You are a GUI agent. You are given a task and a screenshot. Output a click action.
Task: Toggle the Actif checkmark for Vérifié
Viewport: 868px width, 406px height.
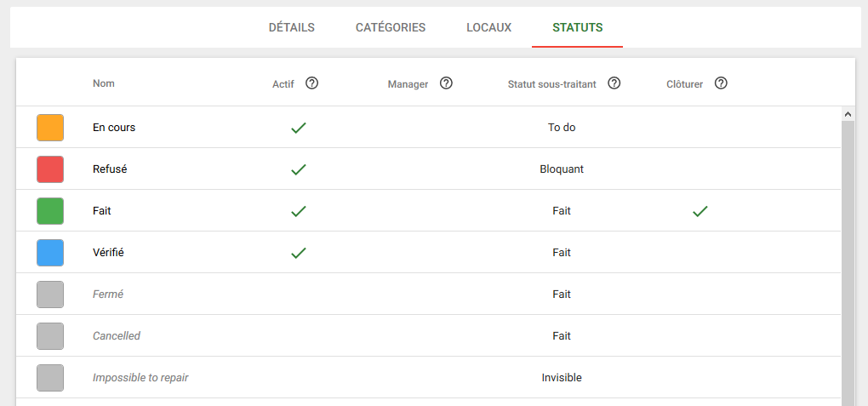click(299, 253)
